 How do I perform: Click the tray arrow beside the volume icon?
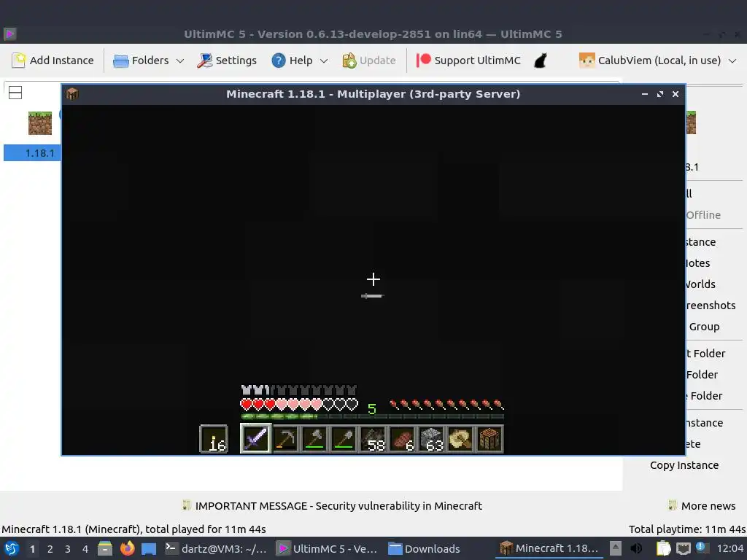(616, 548)
